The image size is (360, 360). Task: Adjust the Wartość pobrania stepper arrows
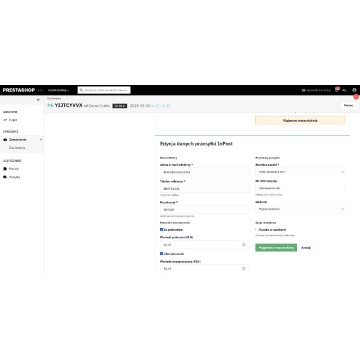pos(244,244)
